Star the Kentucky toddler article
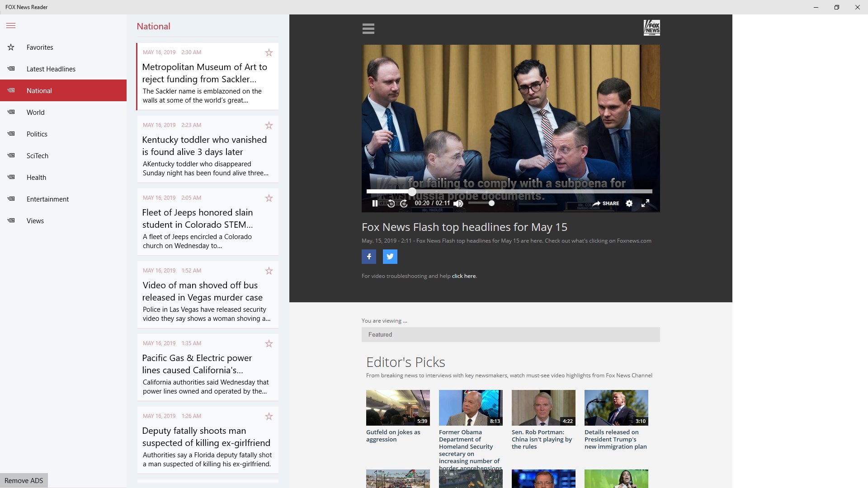Viewport: 868px width, 488px height. tap(269, 125)
